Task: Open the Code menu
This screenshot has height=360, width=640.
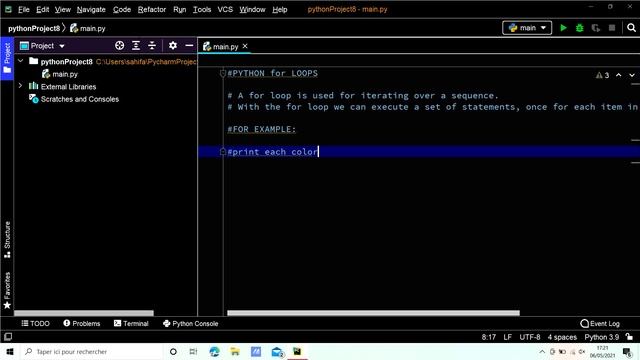Action: pos(122,9)
